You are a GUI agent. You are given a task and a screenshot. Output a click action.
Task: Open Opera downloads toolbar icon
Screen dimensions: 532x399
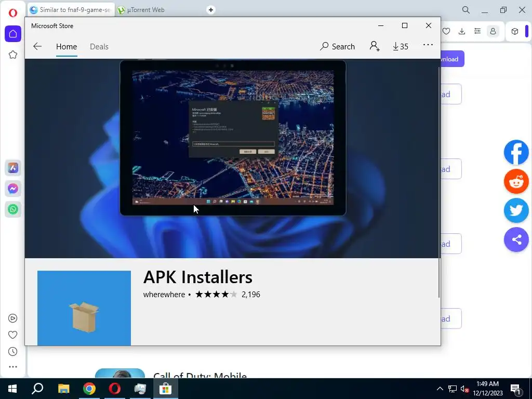point(462,31)
